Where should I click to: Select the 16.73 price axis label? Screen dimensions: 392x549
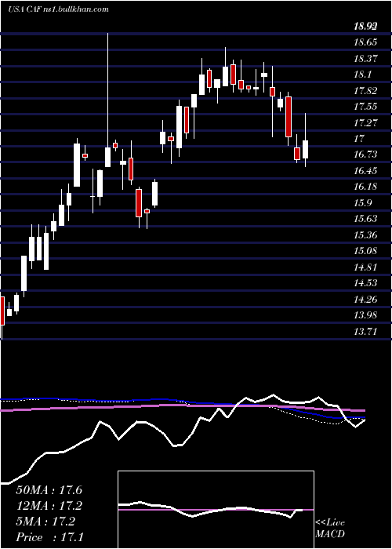click(365, 155)
